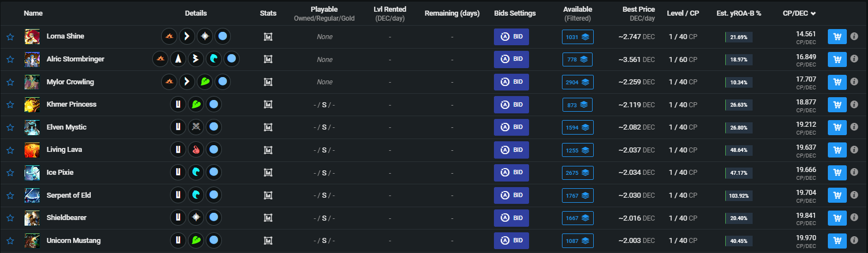The width and height of the screenshot is (868, 253).
Task: Sort by the Best Price column header
Action: [639, 9]
